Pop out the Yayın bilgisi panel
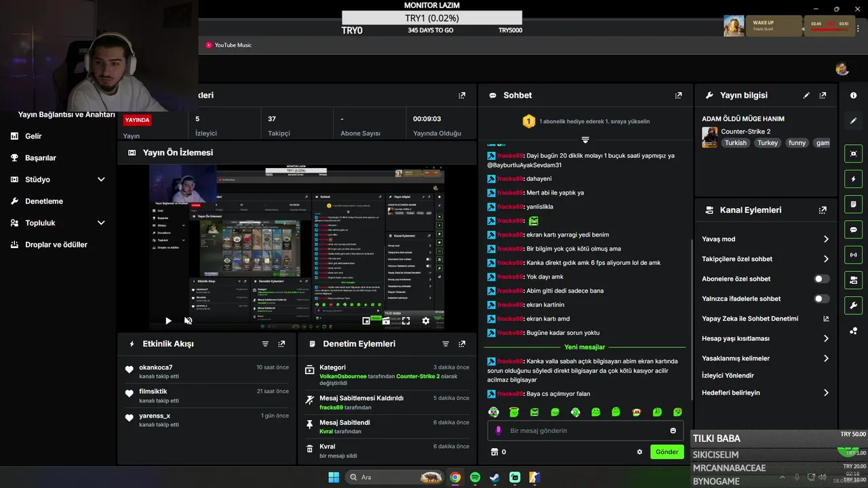Viewport: 868px width, 488px height. [x=823, y=96]
